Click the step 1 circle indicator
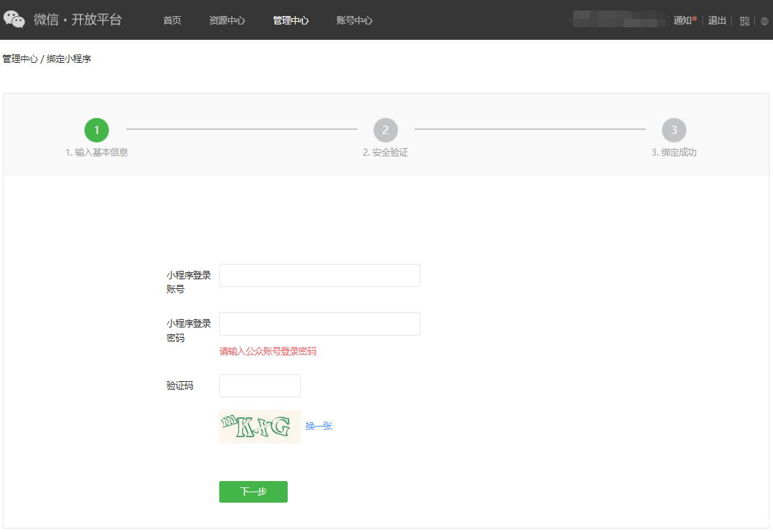This screenshot has width=773, height=532. pos(96,130)
